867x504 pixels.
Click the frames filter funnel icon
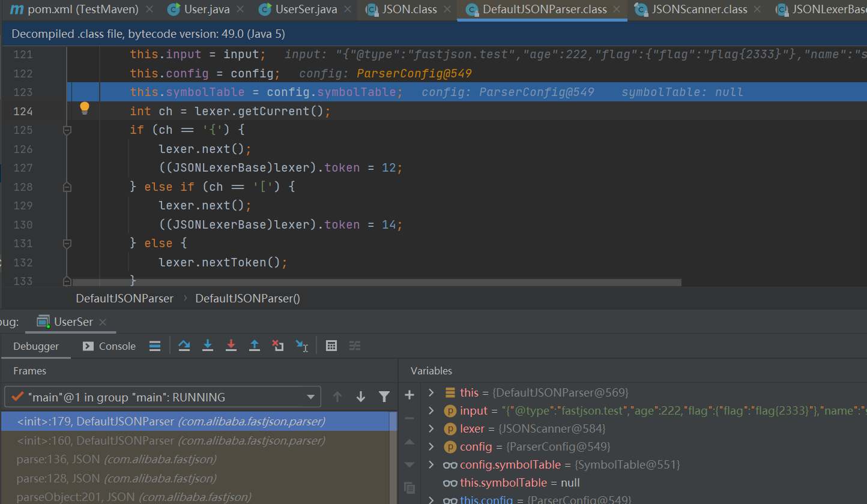[x=384, y=397]
